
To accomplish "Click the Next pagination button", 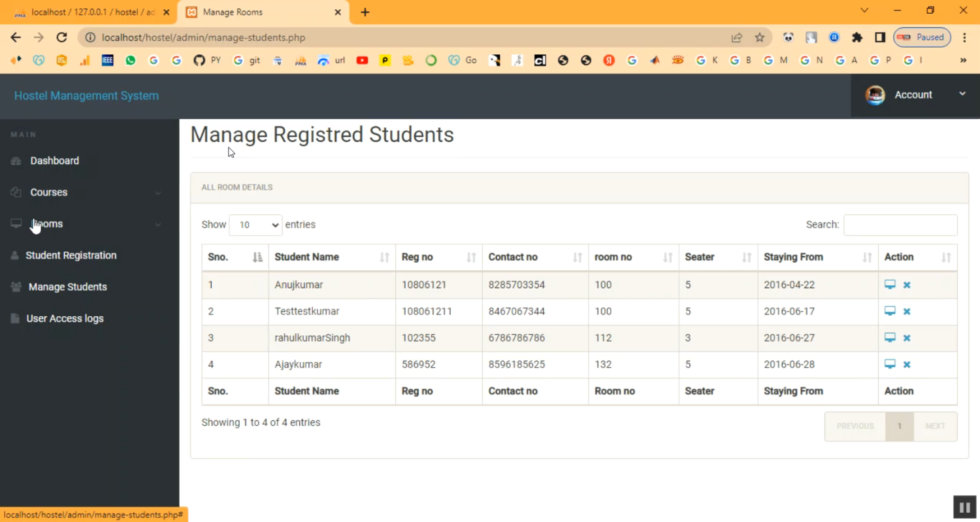I will pos(935,426).
